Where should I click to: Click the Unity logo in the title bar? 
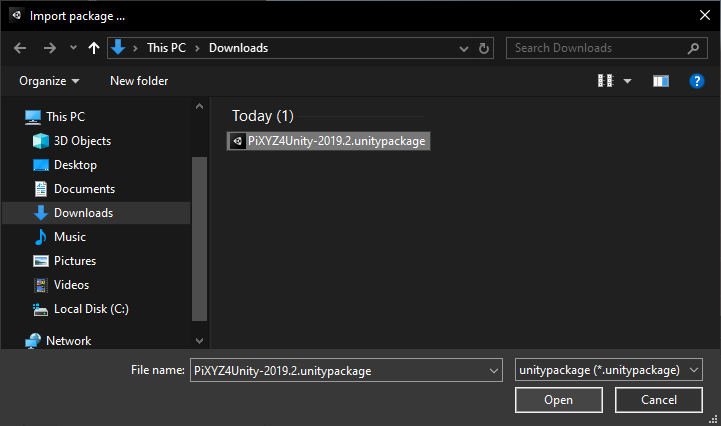(17, 15)
